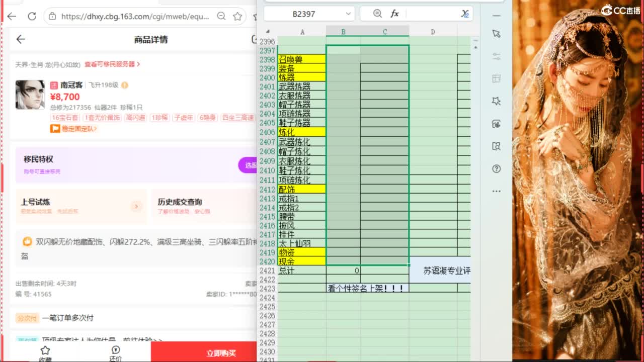
Task: Click the zoom-out magnifier in the address bar
Action: coord(221,16)
